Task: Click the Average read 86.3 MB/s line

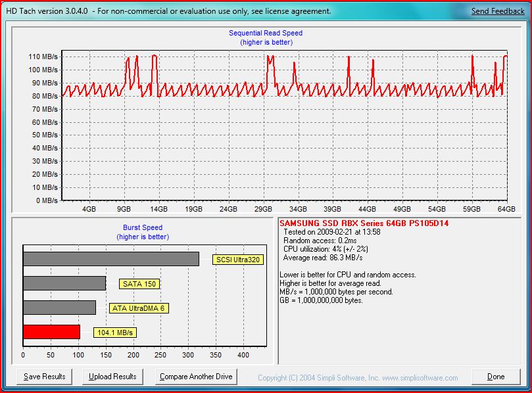Action: click(x=324, y=258)
